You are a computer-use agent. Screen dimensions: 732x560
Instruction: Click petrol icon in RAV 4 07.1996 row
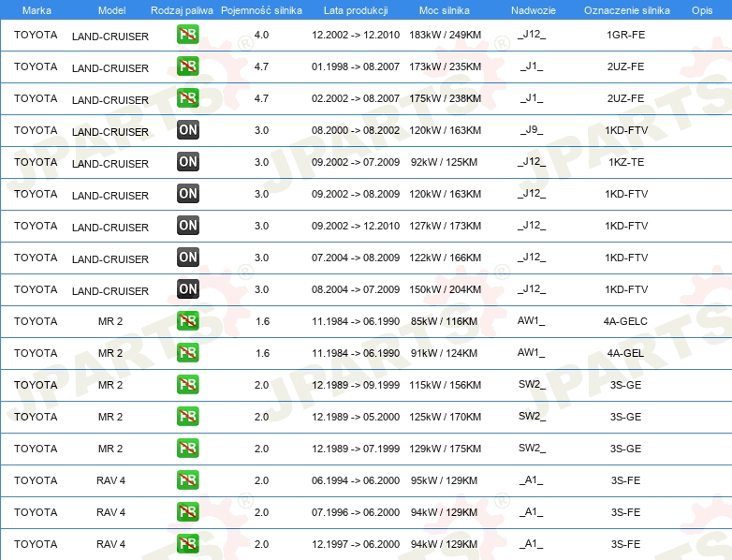[x=187, y=512]
